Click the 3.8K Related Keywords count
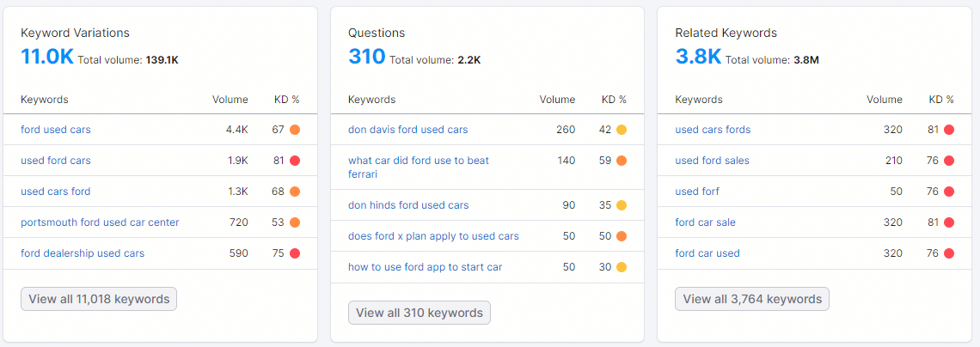980x347 pixels. (698, 57)
